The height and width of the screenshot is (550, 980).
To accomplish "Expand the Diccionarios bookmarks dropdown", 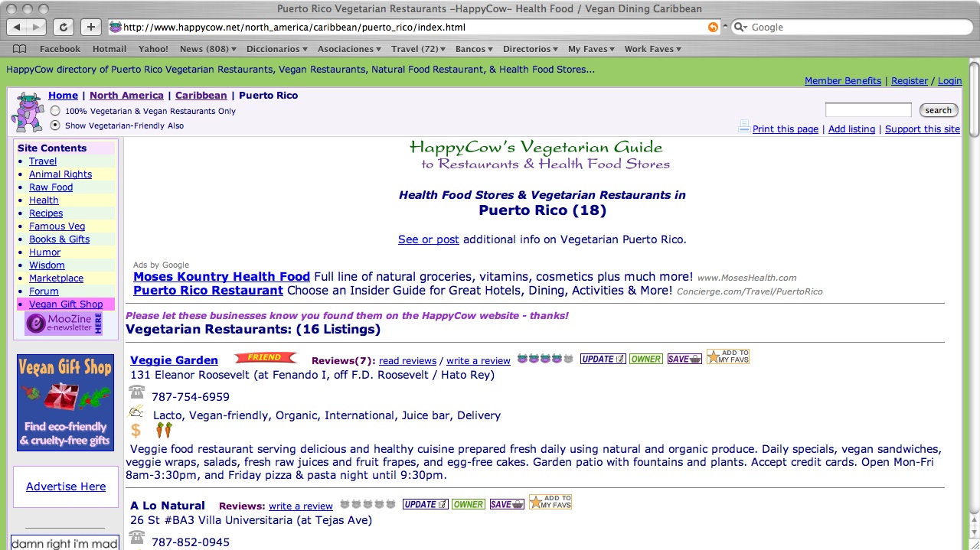I will click(x=276, y=49).
